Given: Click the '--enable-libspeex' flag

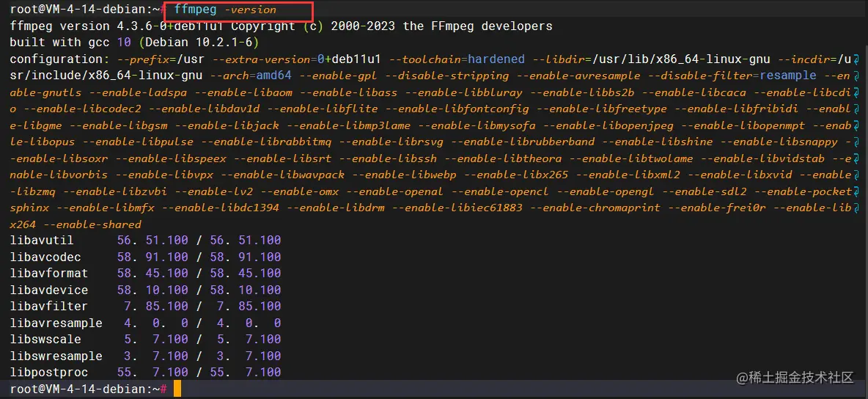Looking at the screenshot, I should point(171,158).
